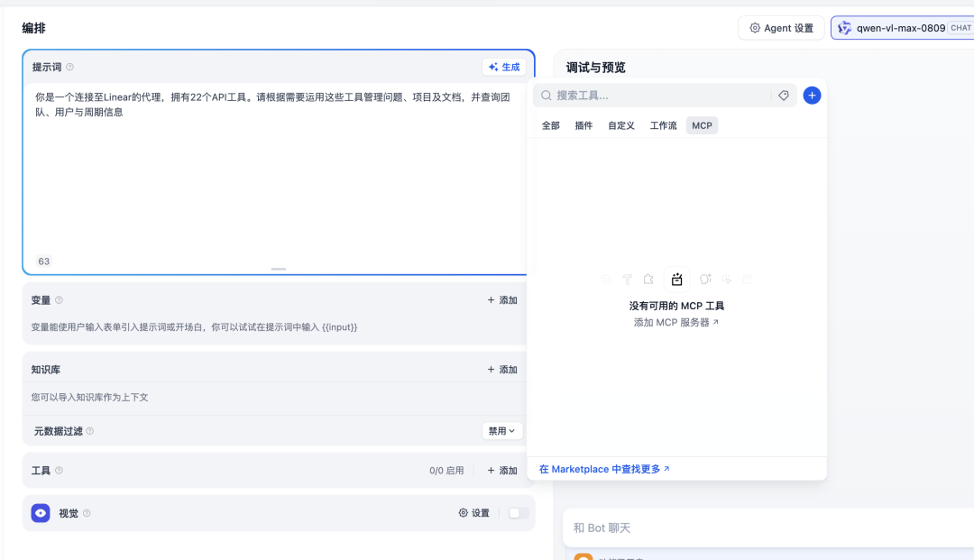Click the help icon beside 变量
Screen dimensions: 974x560
[59, 300]
